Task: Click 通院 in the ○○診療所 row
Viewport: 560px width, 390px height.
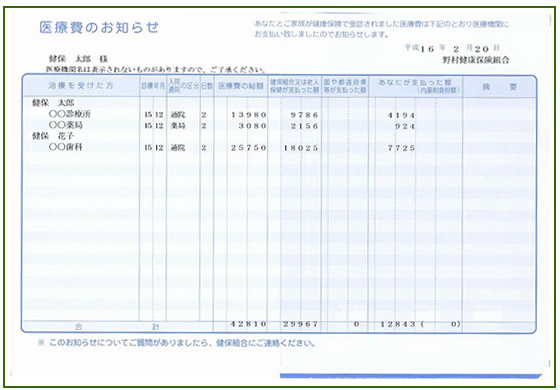Action: click(x=178, y=115)
